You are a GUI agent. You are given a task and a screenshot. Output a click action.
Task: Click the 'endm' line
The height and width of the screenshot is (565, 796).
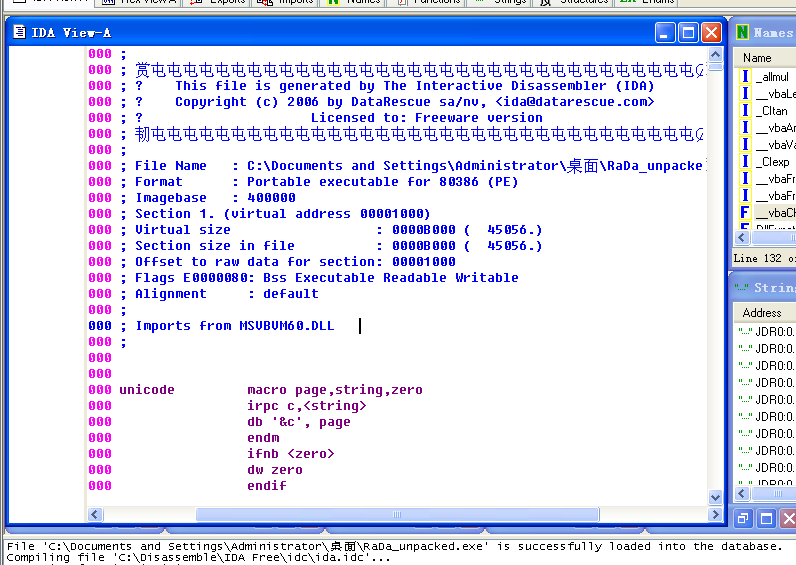[263, 438]
